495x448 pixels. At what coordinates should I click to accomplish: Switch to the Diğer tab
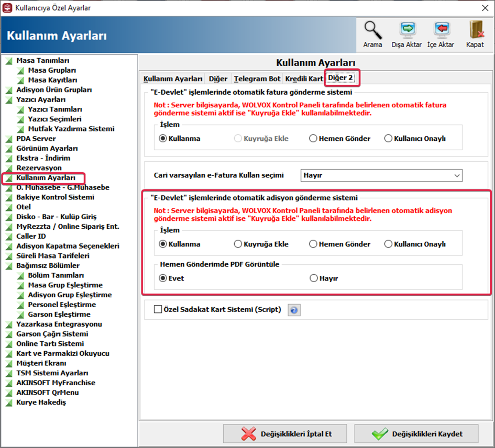click(x=218, y=79)
